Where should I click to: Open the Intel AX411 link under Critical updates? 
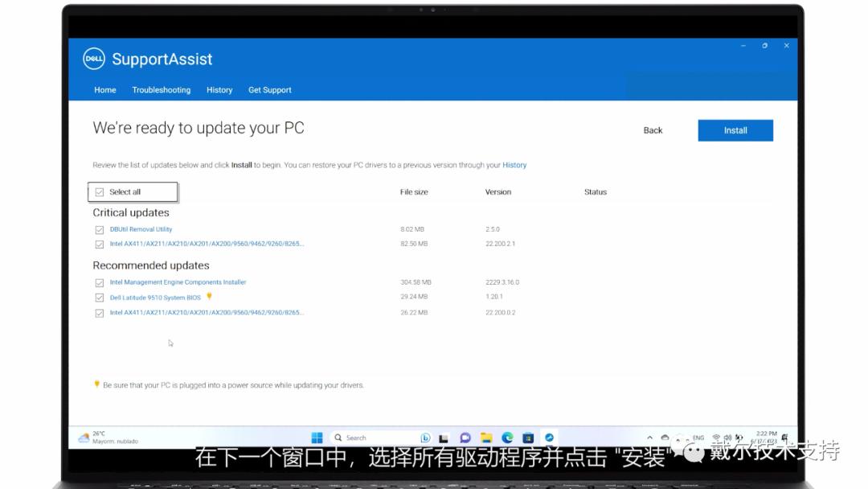click(207, 244)
